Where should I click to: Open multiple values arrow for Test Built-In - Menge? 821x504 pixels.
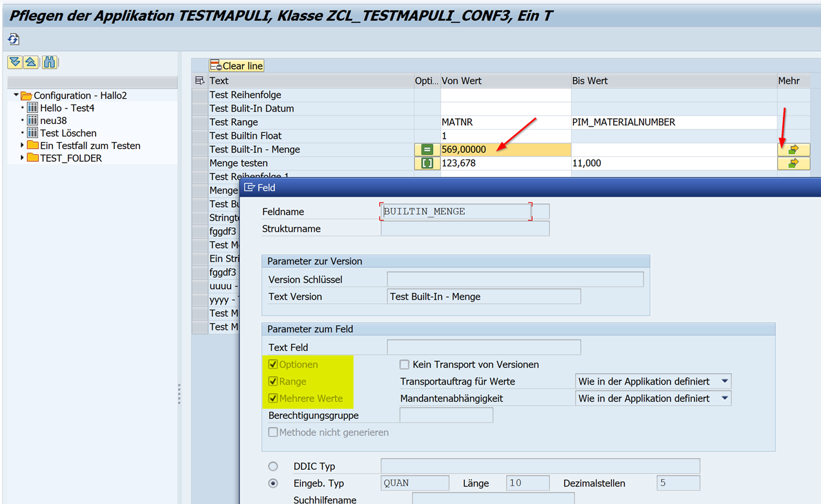(793, 150)
